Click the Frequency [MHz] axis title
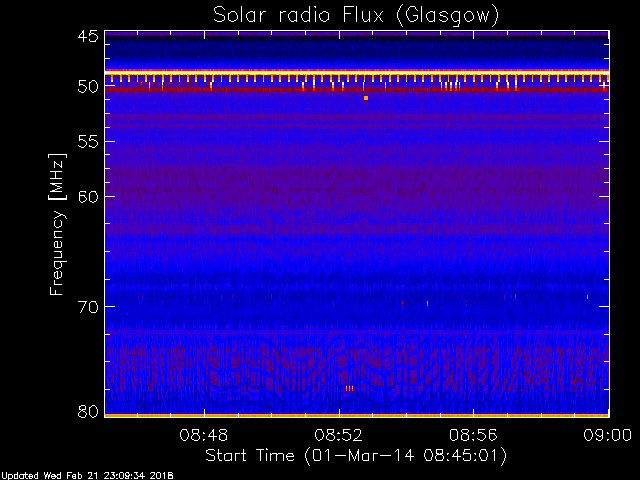Image resolution: width=640 pixels, height=480 pixels. (57, 224)
